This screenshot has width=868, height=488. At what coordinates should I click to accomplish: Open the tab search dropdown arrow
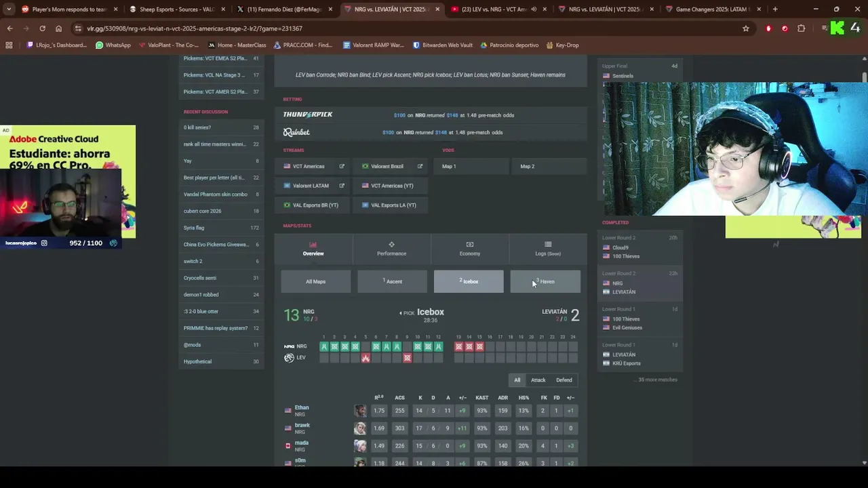coord(9,9)
